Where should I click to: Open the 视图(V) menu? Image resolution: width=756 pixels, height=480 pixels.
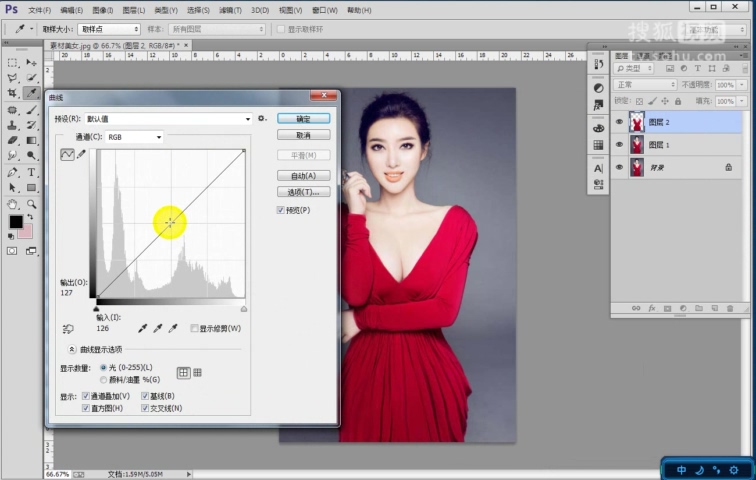290,10
